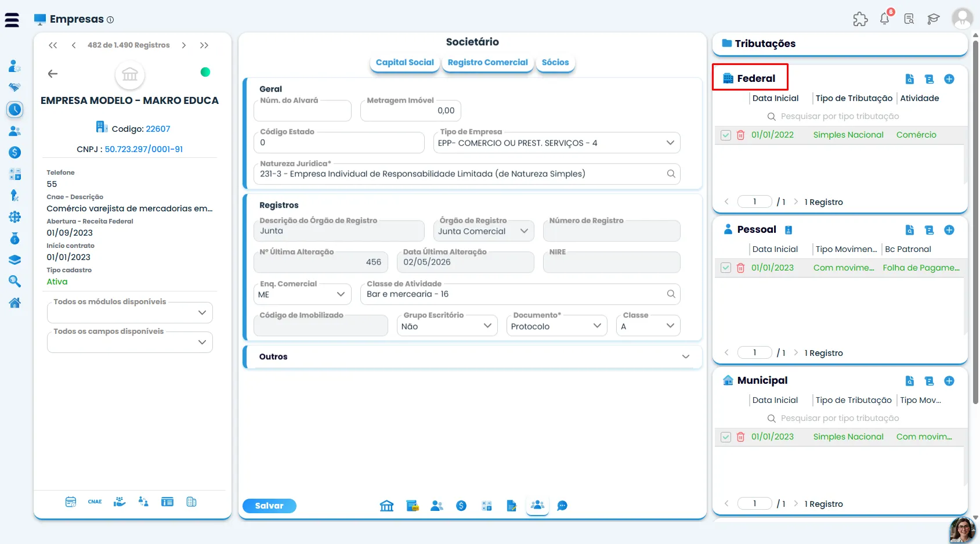Click the Codigo 22607 link
The height and width of the screenshot is (544, 980).
click(158, 129)
